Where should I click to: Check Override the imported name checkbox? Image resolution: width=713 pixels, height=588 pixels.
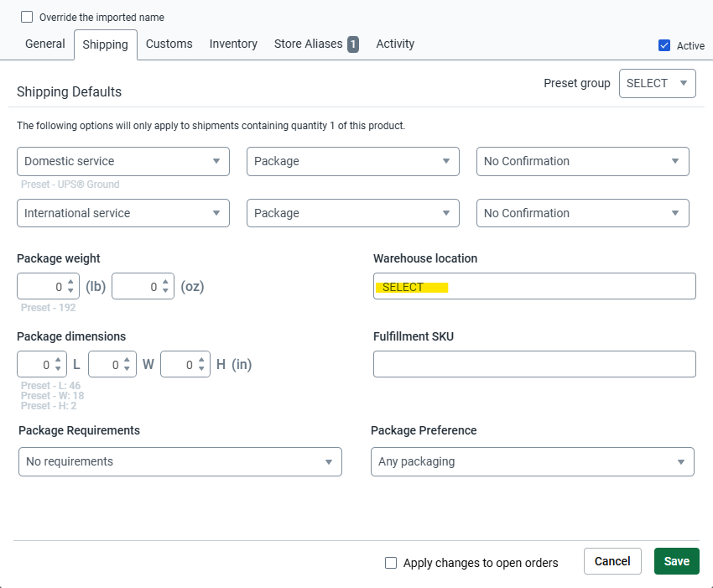coord(27,17)
